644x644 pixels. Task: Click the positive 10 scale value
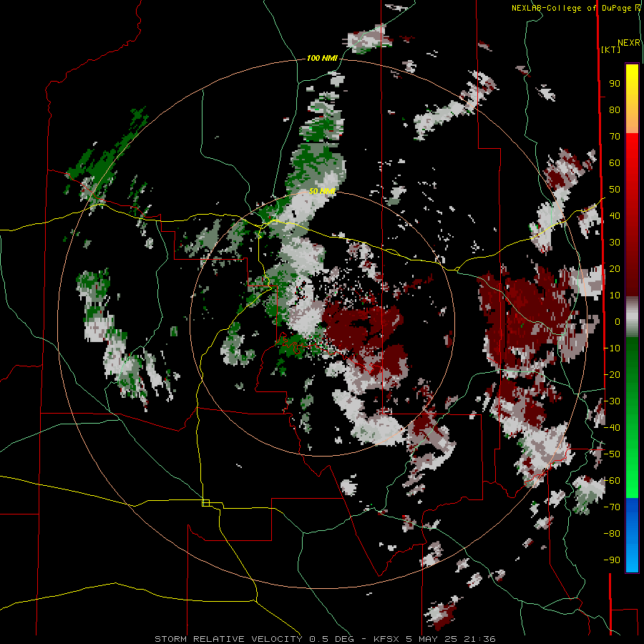pyautogui.click(x=615, y=296)
